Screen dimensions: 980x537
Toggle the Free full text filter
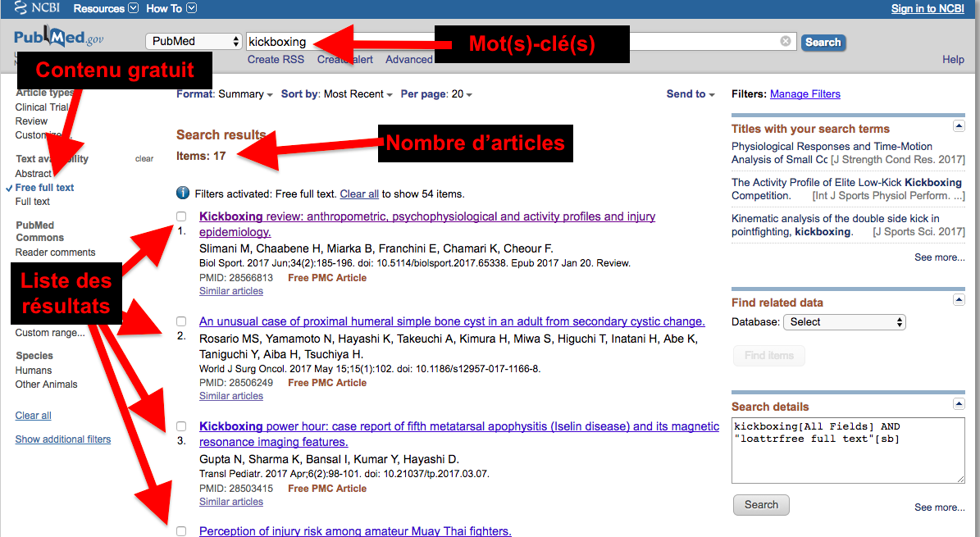44,188
